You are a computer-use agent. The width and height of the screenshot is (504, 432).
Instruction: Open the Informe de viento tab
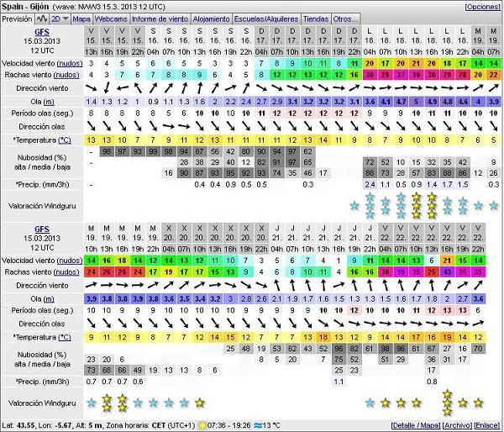point(160,18)
